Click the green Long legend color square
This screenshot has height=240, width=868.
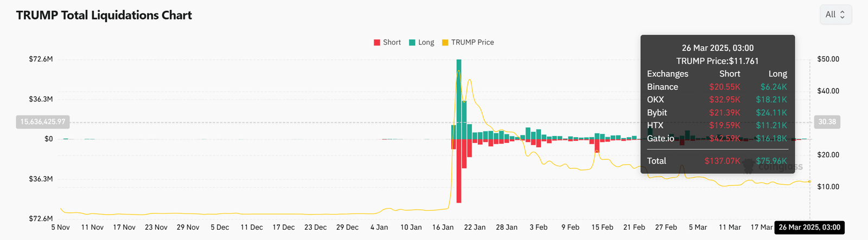click(x=412, y=42)
